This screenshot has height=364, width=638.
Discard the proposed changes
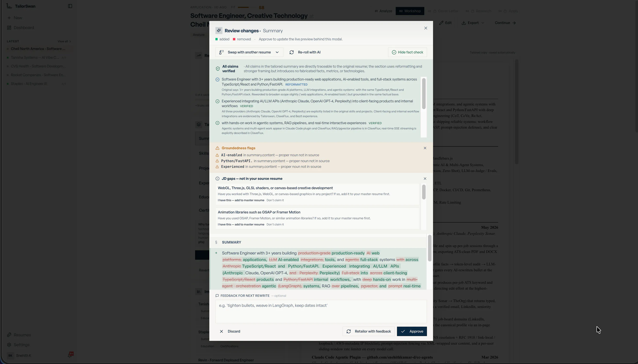coord(230,331)
